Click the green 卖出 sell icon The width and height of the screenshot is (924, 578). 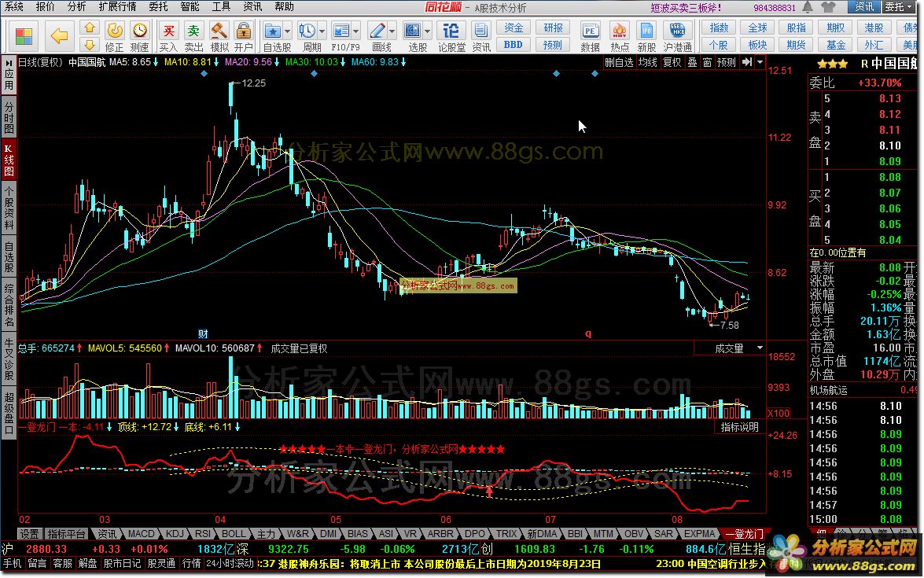tap(193, 31)
